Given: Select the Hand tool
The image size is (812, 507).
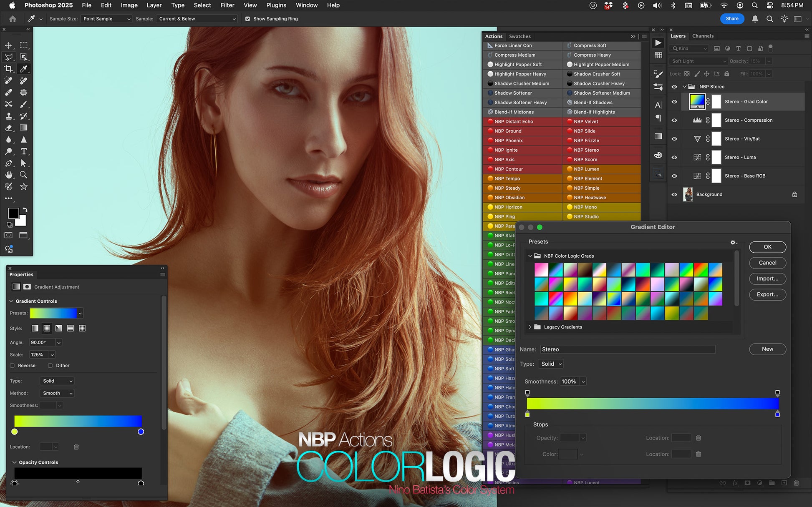Looking at the screenshot, I should 8,175.
